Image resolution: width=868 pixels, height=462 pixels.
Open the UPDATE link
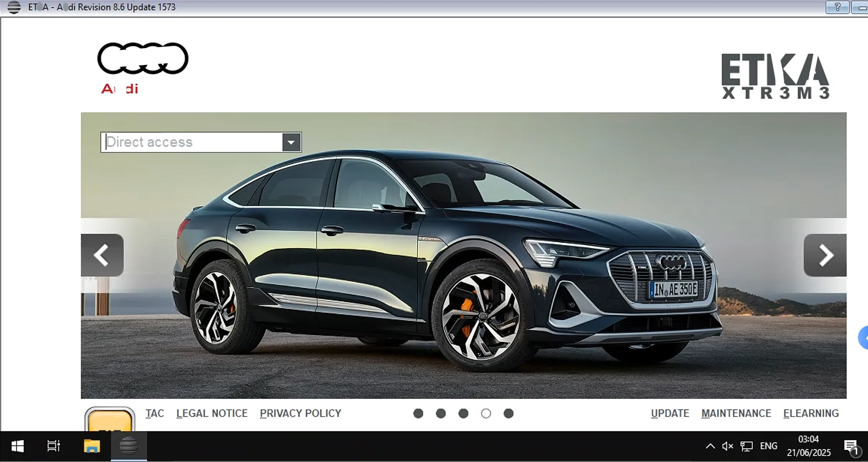670,413
